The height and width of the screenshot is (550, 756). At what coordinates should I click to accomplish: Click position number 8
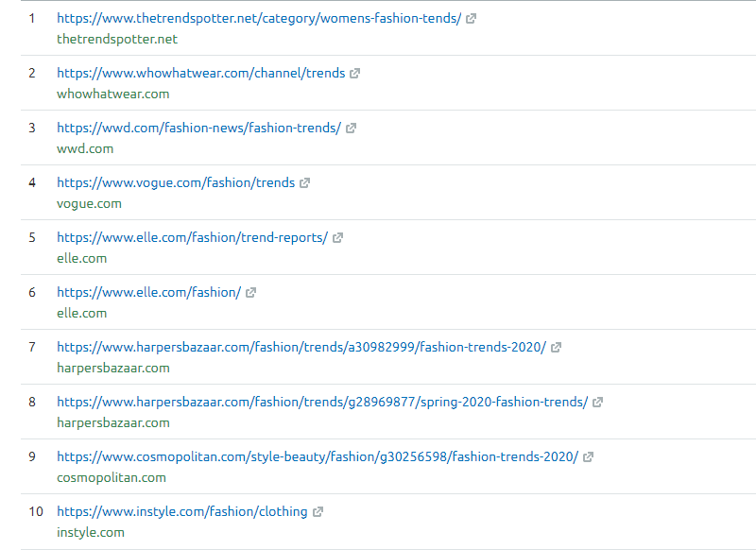pos(32,402)
